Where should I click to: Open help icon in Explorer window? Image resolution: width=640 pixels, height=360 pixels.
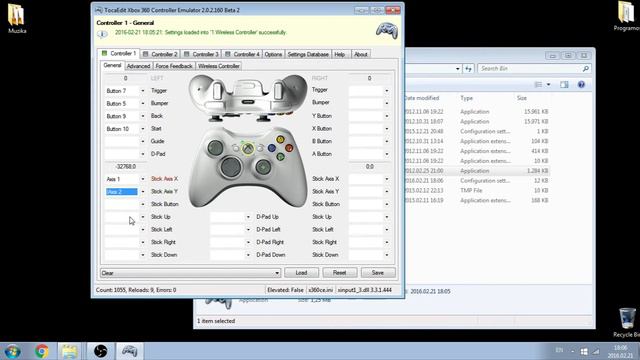coord(581,84)
